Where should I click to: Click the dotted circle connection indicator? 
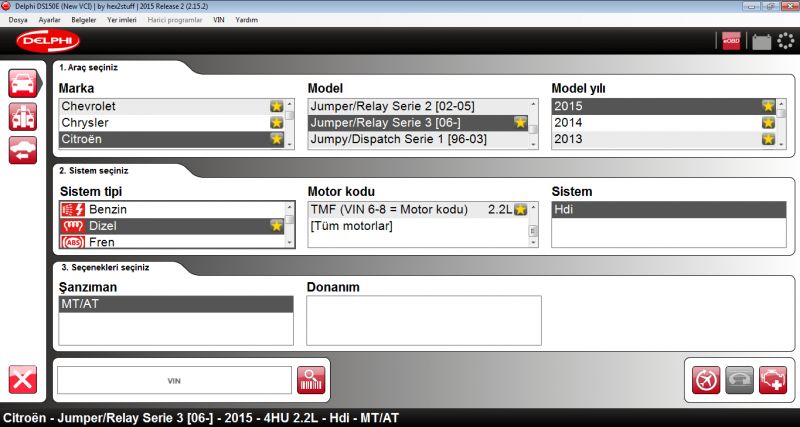pos(786,41)
